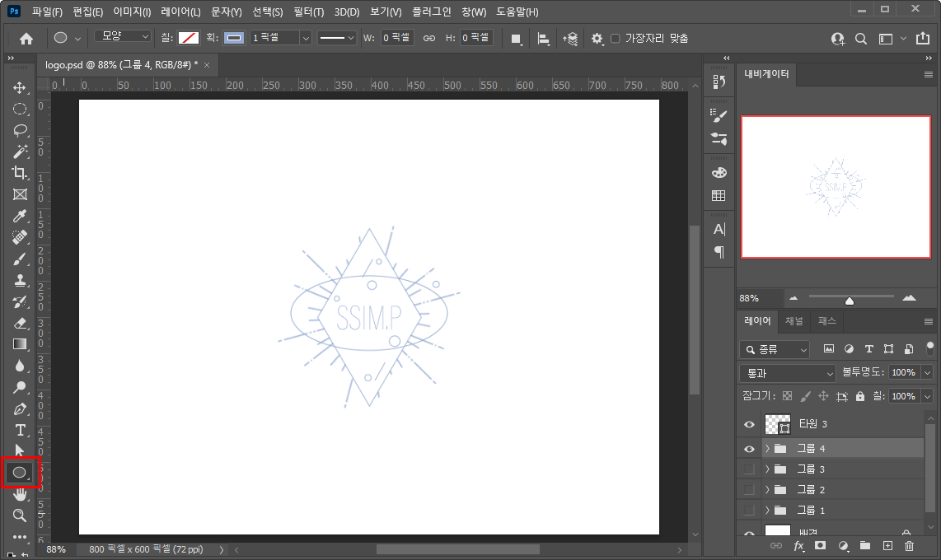Screen dimensions: 941x560
Task: Hide the 그룹 4 layer group
Action: pyautogui.click(x=749, y=449)
